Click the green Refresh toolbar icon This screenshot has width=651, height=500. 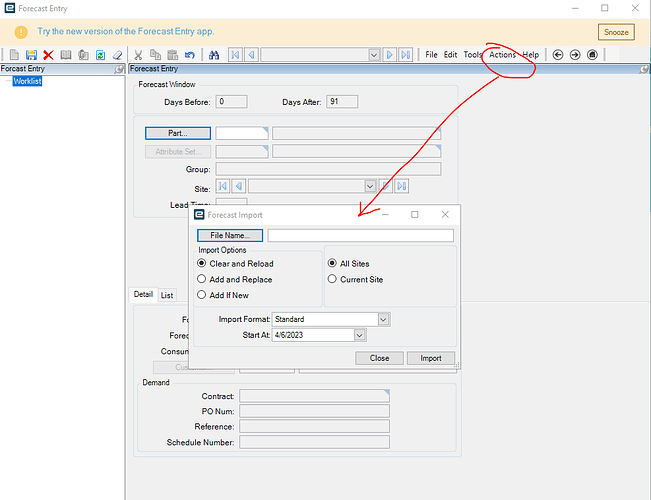point(100,55)
